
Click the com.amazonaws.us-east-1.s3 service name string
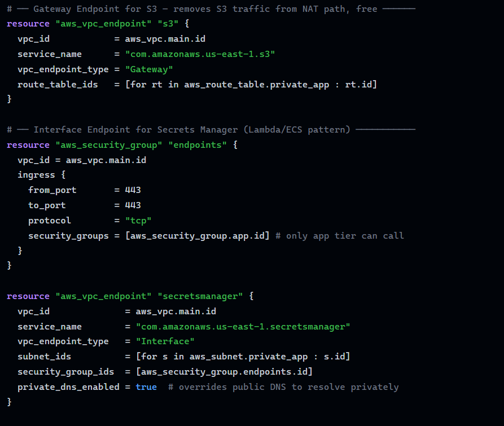point(200,54)
